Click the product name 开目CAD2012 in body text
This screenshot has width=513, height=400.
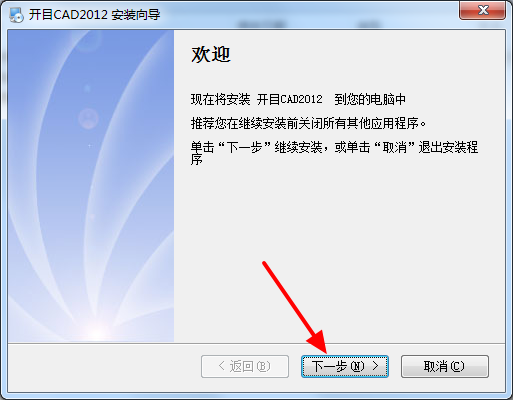coord(290,99)
